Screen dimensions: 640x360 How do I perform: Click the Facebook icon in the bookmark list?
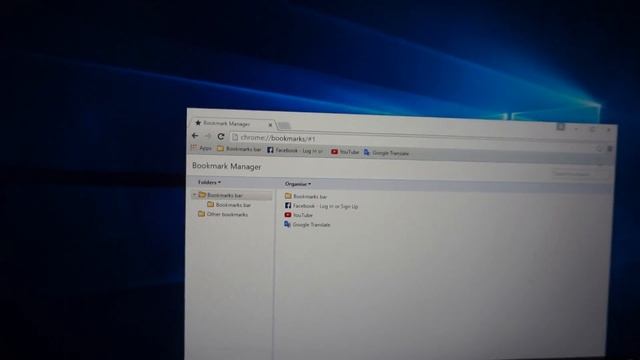click(x=288, y=206)
